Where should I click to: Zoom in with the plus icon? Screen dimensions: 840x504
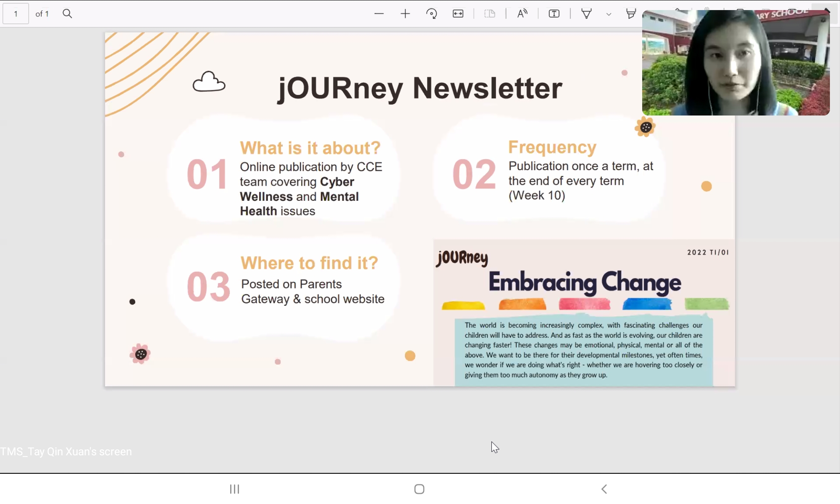click(x=405, y=14)
